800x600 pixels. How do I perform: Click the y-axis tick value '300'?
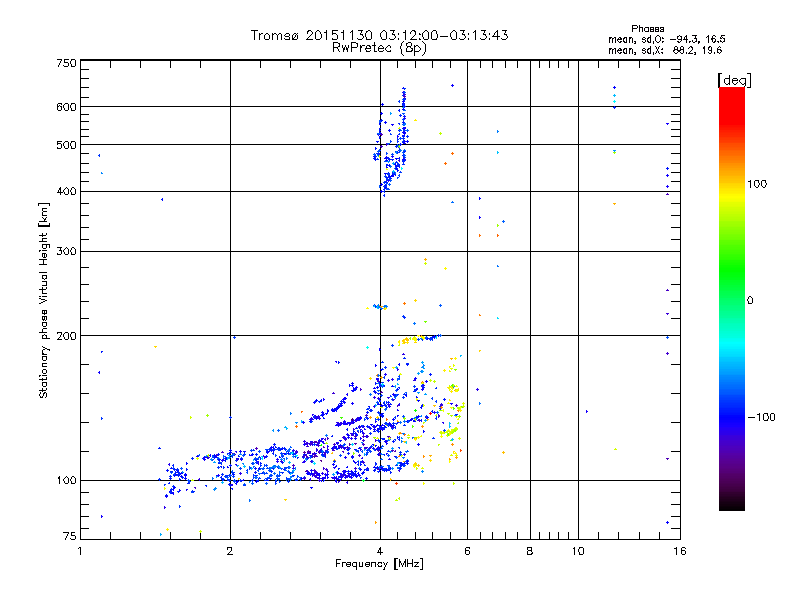point(67,251)
